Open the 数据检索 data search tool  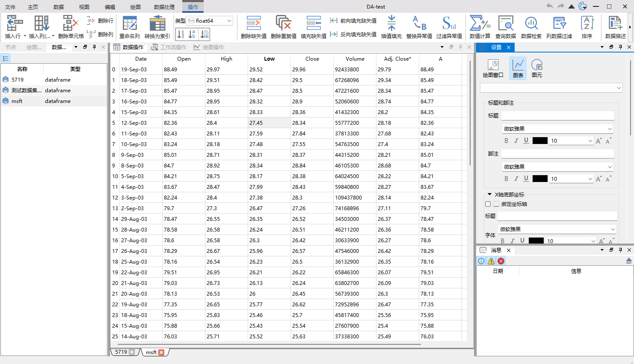pyautogui.click(x=531, y=27)
